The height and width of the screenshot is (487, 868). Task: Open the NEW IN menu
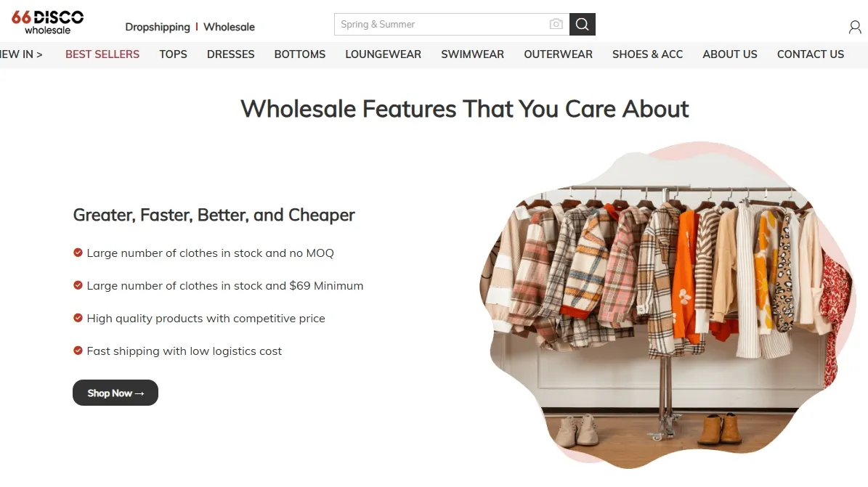[x=21, y=54]
